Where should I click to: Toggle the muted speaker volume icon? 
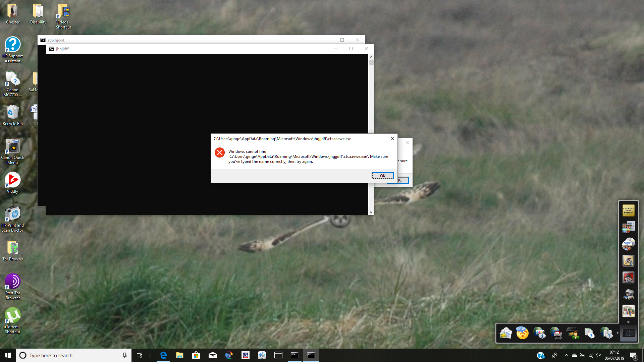599,355
